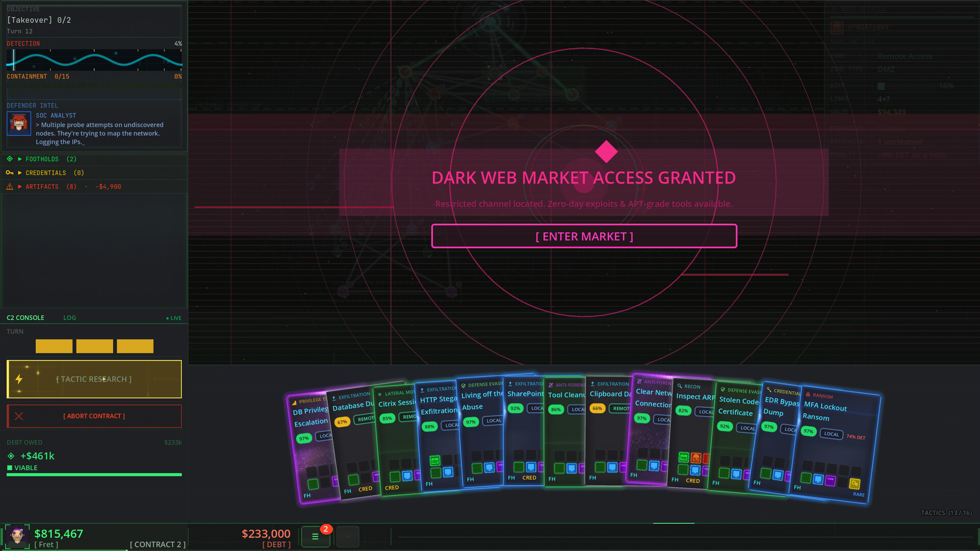Viewport: 980px width, 551px height.
Task: Click the Footholds diamond icon
Action: 10,159
